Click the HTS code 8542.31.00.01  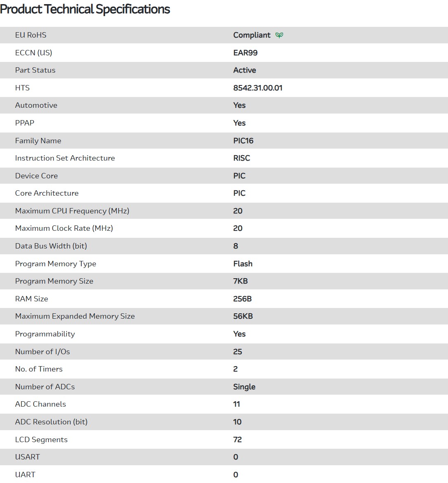[258, 88]
